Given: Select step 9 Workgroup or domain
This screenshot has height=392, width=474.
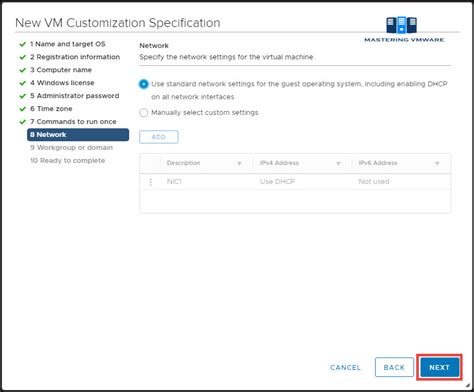Looking at the screenshot, I should click(71, 148).
